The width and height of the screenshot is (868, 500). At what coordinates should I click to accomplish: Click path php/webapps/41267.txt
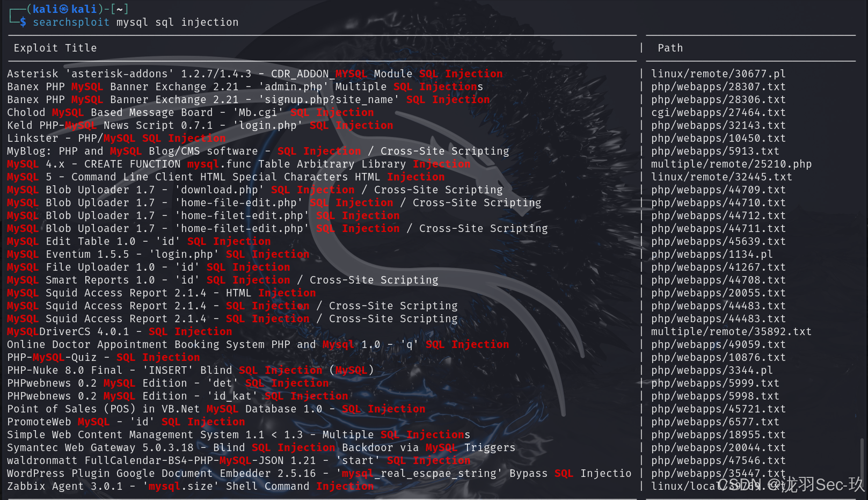click(x=718, y=267)
